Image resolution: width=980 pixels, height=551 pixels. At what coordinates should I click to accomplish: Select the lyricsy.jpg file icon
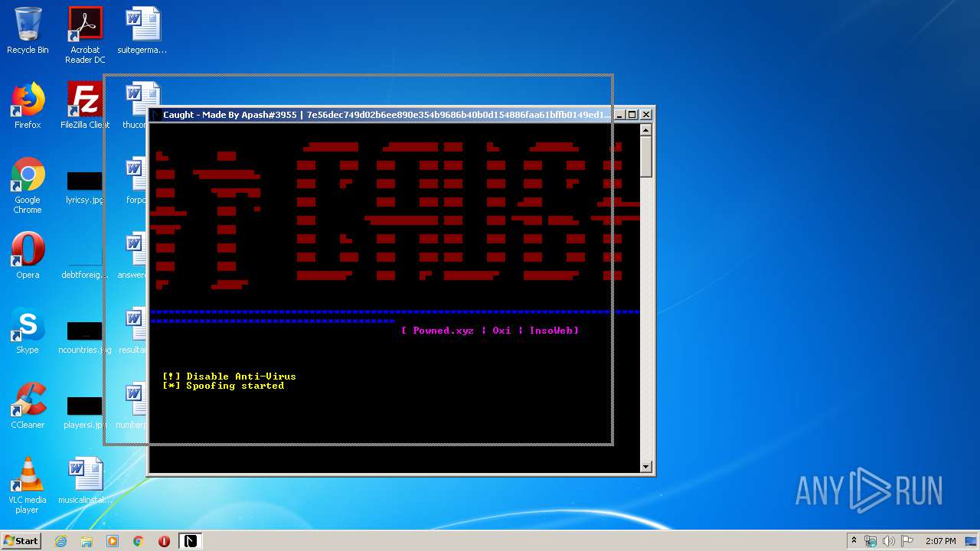click(84, 187)
